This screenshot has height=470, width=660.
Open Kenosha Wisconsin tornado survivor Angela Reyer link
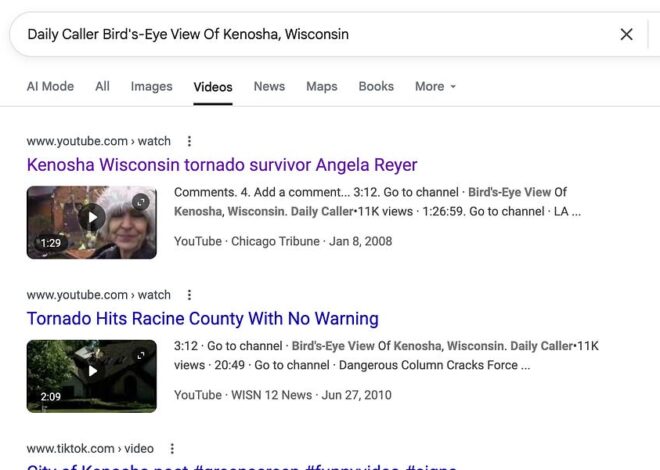222,165
